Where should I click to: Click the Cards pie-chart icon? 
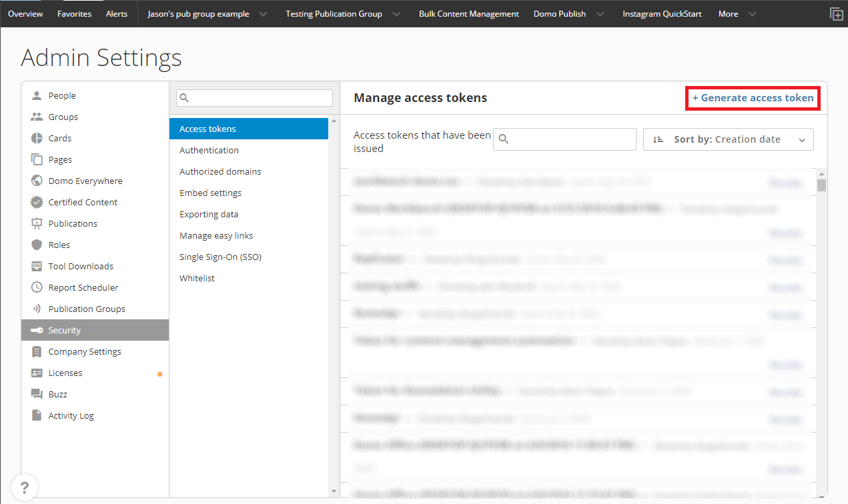[x=37, y=138]
